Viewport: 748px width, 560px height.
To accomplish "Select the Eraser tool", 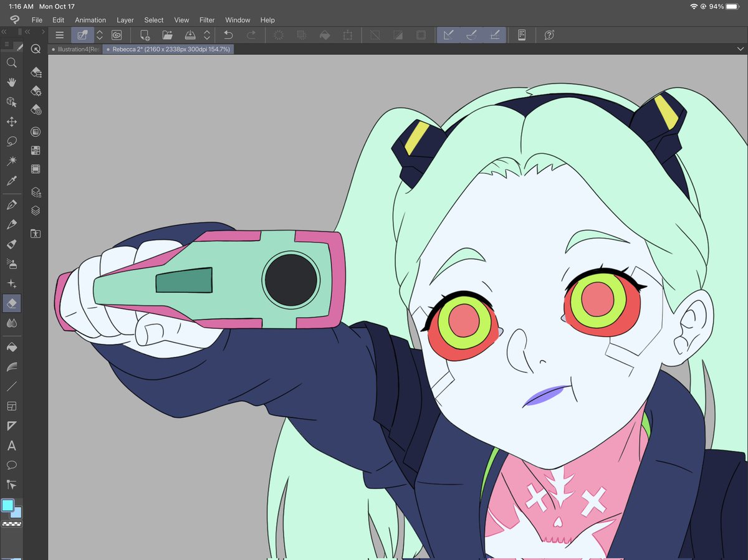I will pyautogui.click(x=11, y=303).
